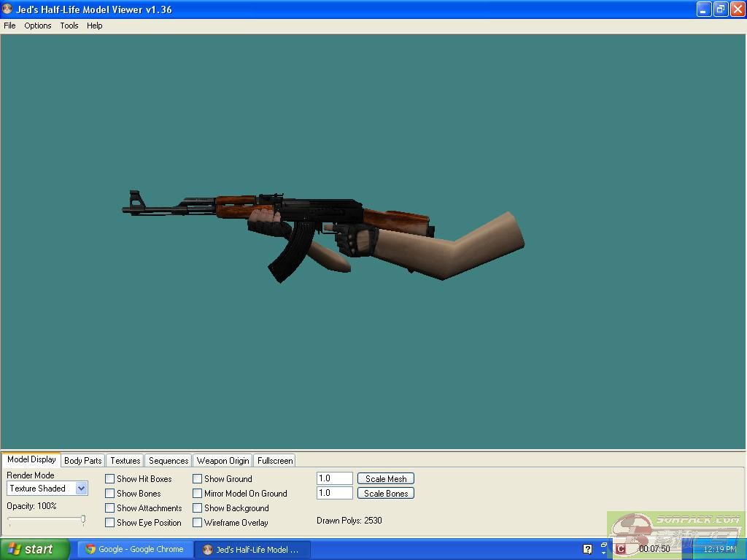Screen dimensions: 747x560
Task: Enable Show Eye Position checkbox
Action: pos(109,522)
